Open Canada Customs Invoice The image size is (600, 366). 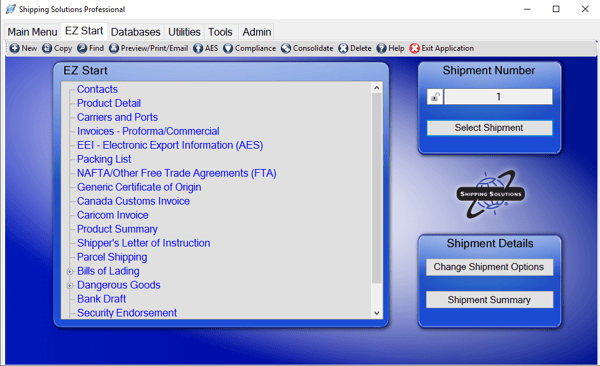(x=133, y=201)
